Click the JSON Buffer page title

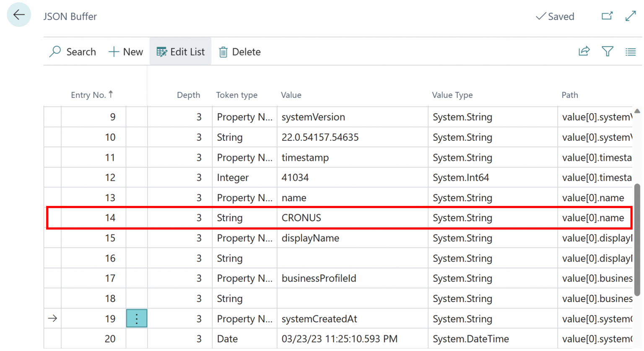70,16
